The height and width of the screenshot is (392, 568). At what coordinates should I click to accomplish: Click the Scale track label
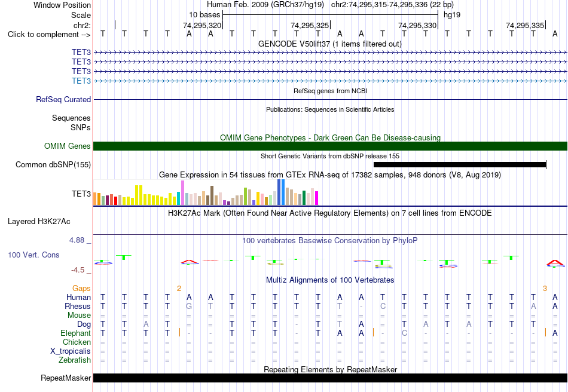pos(81,15)
